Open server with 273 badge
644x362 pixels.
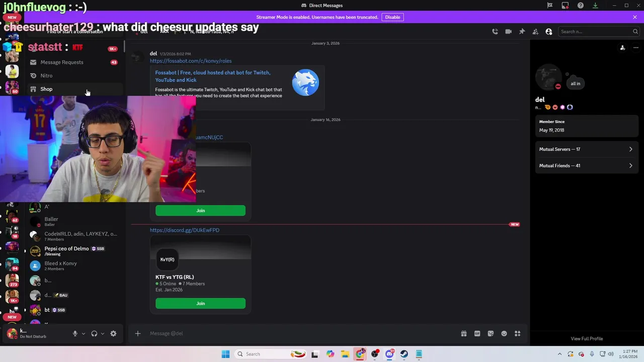[x=12, y=280]
